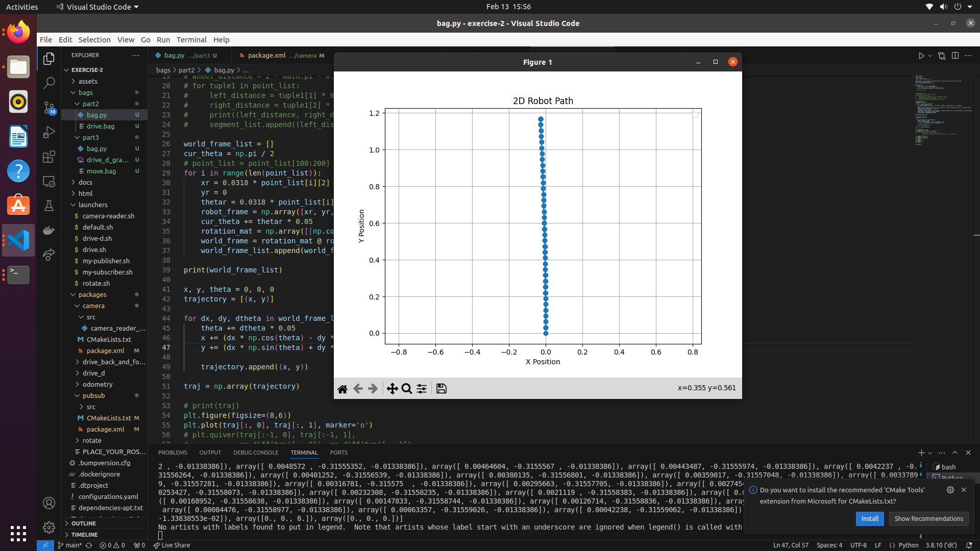This screenshot has height=551, width=980.
Task: Toggle maximize terminal panel chevron
Action: (955, 453)
